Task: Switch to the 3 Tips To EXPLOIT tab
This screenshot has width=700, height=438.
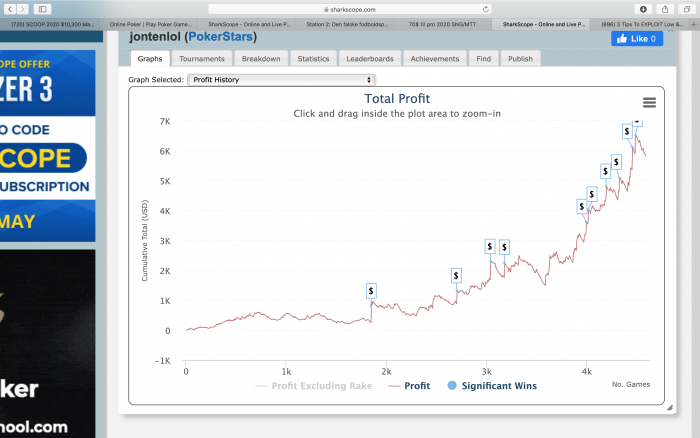Action: pos(642,24)
